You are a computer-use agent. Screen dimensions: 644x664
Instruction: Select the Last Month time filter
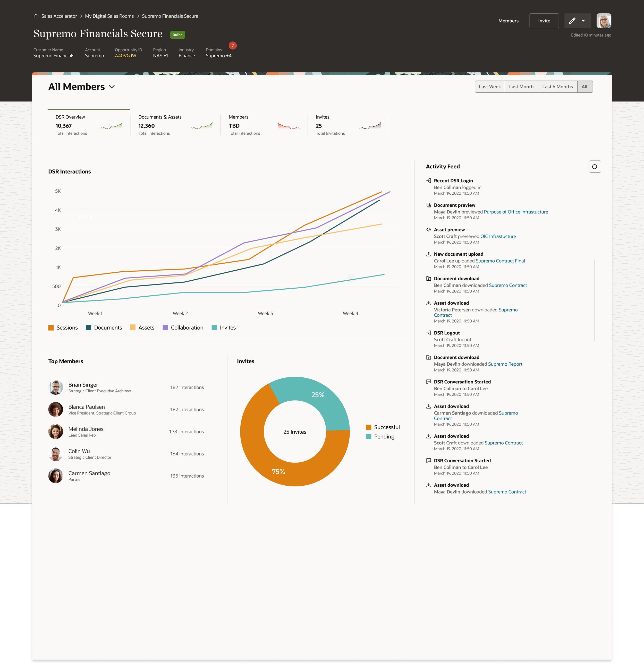tap(521, 87)
